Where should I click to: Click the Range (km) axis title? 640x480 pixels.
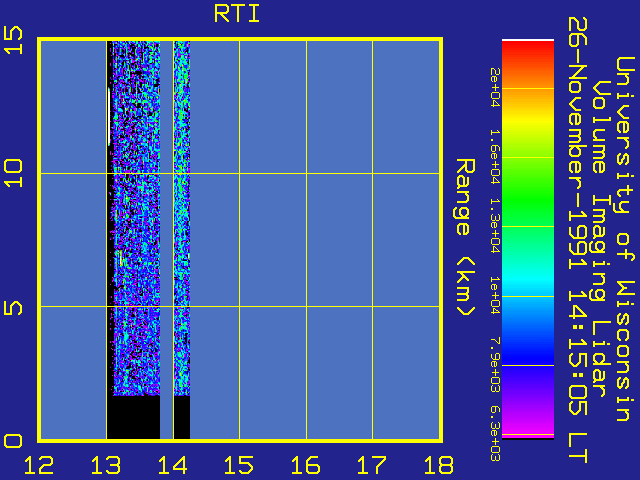pos(465,238)
